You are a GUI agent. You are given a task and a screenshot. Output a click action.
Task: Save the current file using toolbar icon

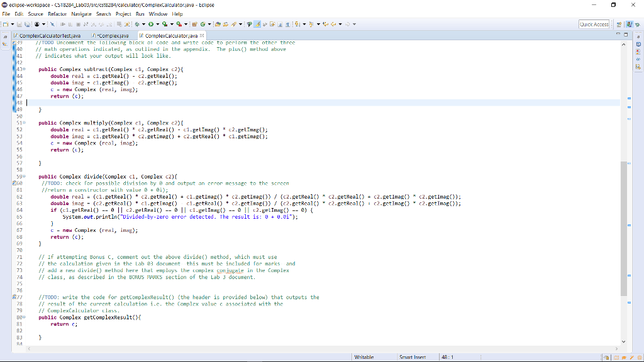(19, 23)
